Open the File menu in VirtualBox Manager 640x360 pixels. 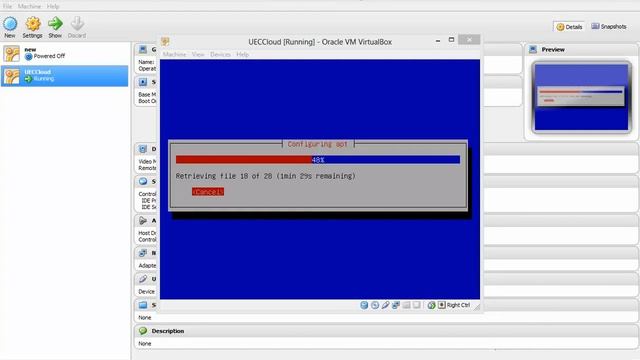(x=7, y=7)
